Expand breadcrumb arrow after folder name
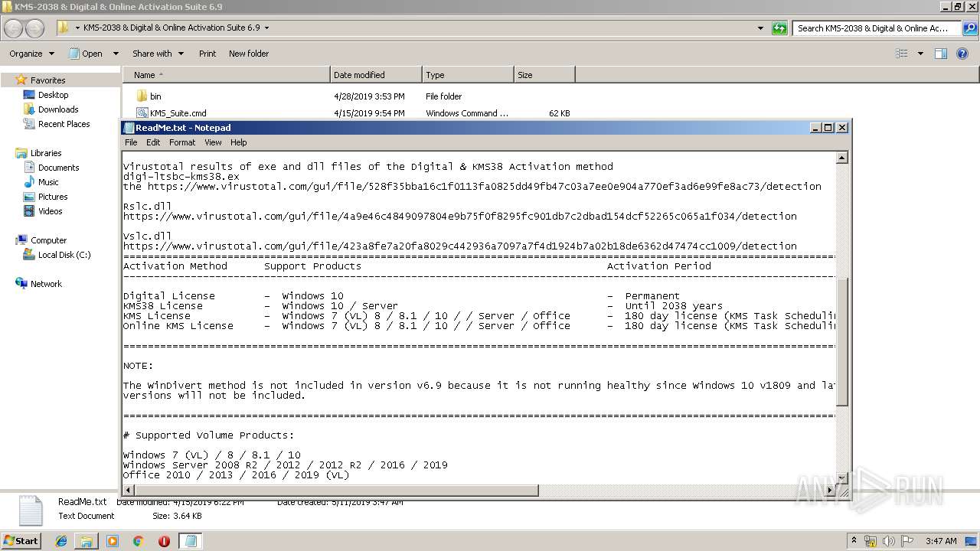The image size is (980, 551). coord(266,28)
